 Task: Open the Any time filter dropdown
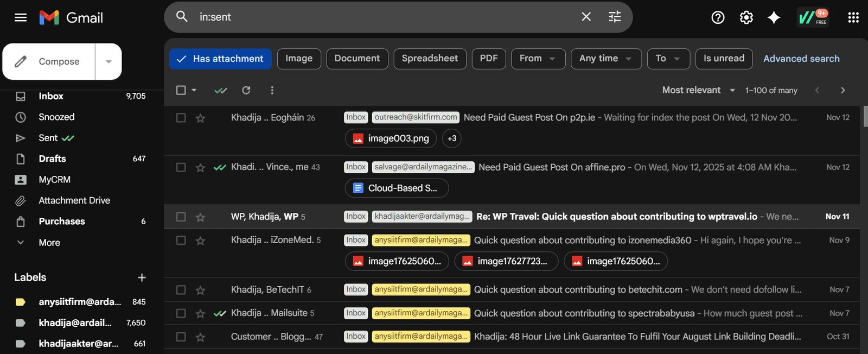606,59
